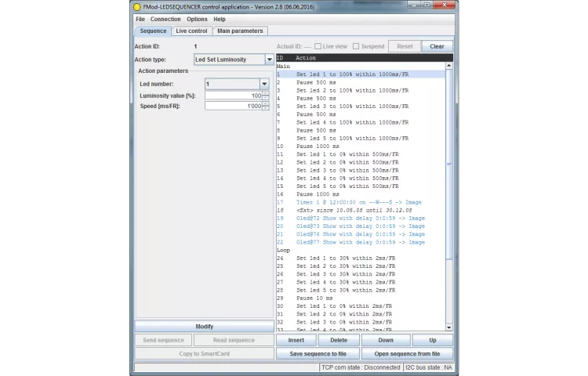
Task: Switch to the Main parameters tab
Action: click(241, 31)
